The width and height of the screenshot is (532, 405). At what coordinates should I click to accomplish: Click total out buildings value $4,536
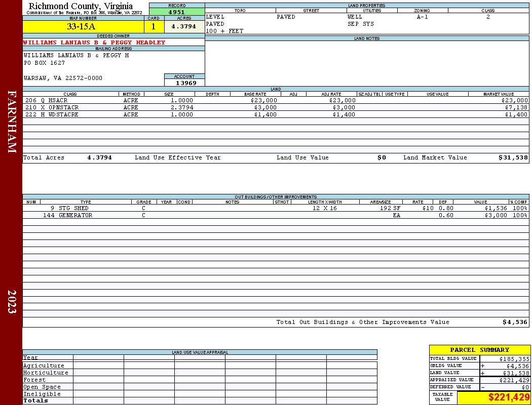click(x=515, y=322)
